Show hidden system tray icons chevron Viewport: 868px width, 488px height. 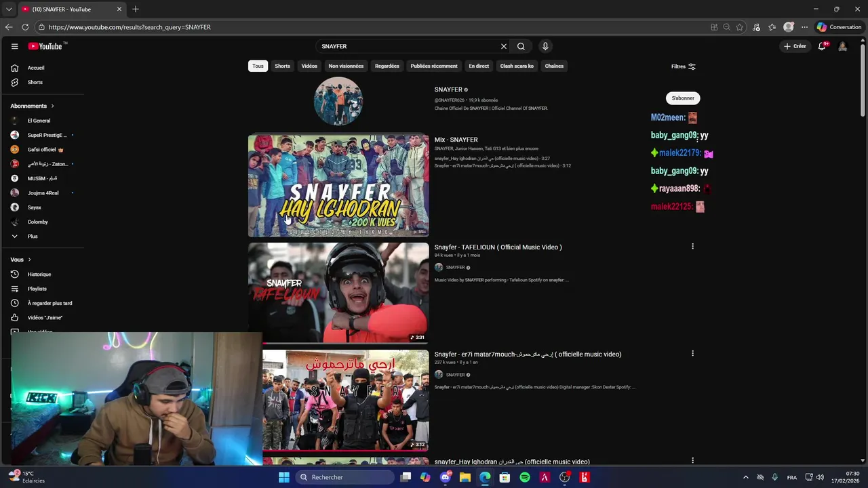point(746,477)
